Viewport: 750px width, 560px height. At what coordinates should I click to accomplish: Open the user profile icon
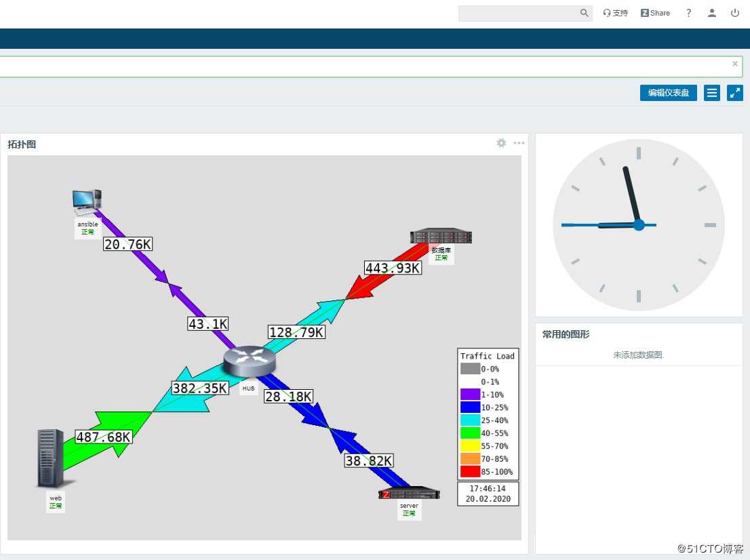(x=712, y=13)
